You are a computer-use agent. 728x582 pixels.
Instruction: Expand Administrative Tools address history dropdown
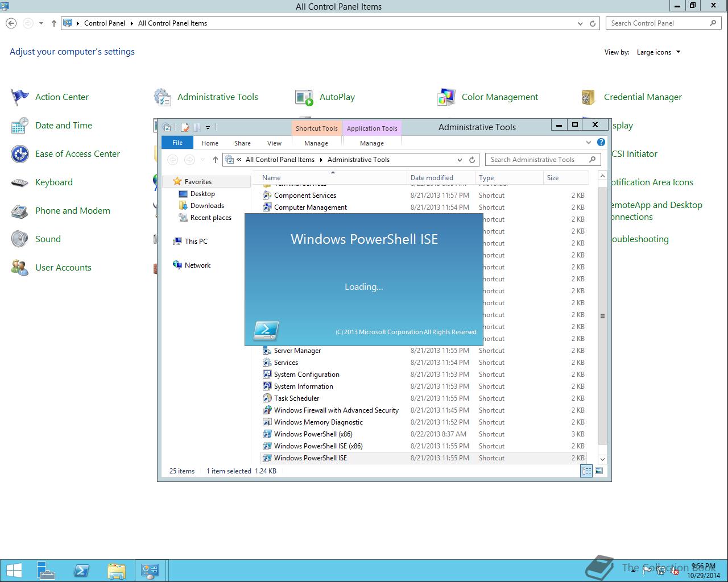[x=460, y=160]
